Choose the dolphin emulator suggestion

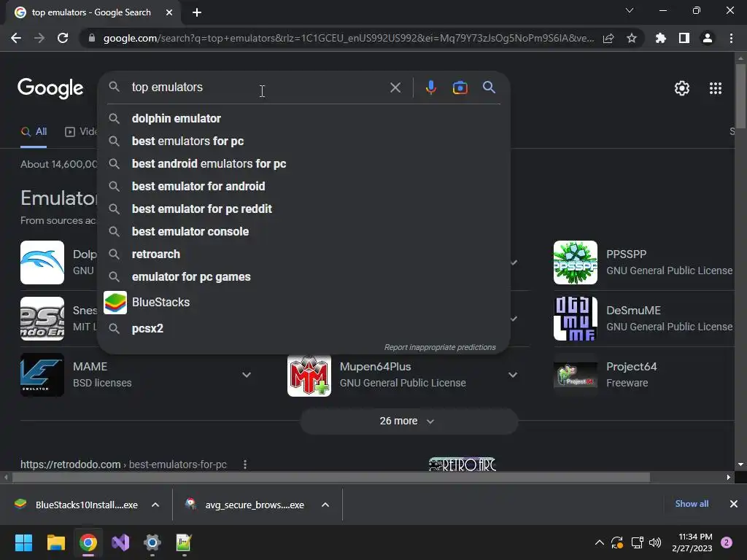tap(304, 118)
